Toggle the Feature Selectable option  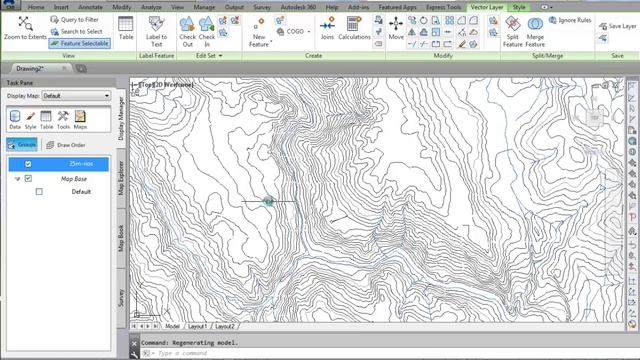click(80, 43)
